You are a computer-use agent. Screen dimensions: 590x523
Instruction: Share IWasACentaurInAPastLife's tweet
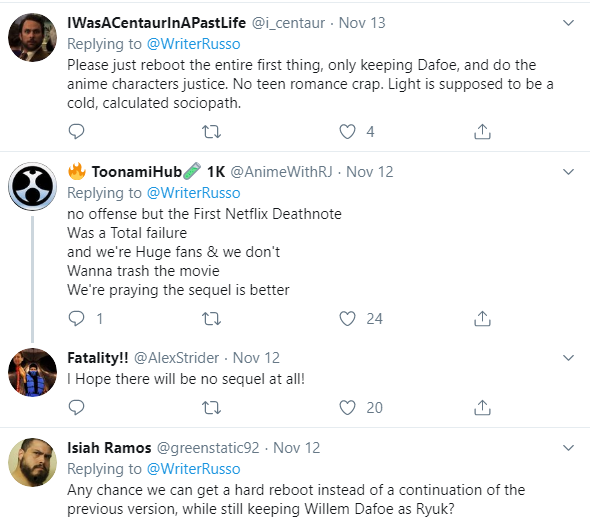click(x=482, y=132)
